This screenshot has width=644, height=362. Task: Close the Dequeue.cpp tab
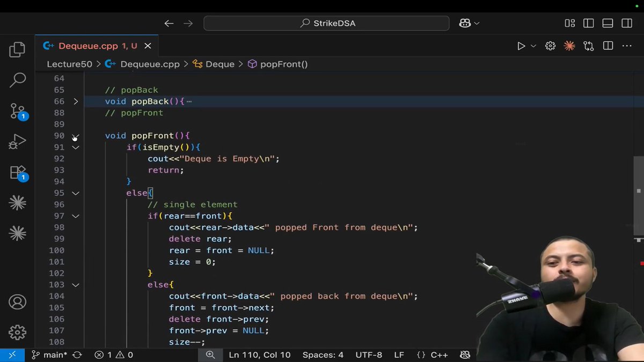[148, 46]
